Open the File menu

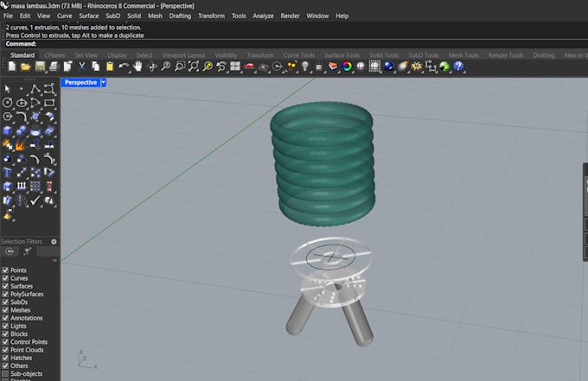(8, 16)
